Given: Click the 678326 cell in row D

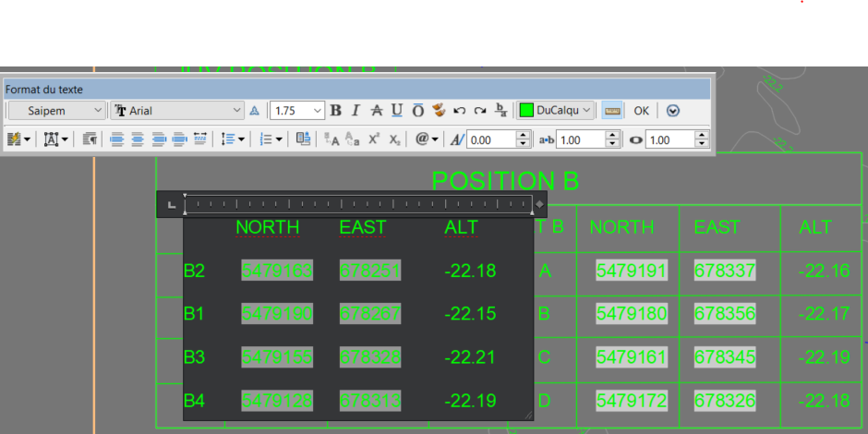Looking at the screenshot, I should tap(725, 400).
